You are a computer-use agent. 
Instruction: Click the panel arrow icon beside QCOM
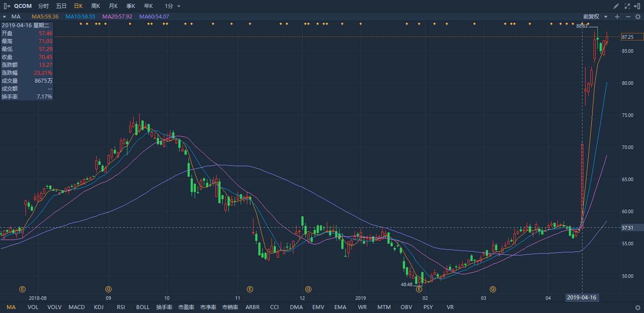(7, 6)
